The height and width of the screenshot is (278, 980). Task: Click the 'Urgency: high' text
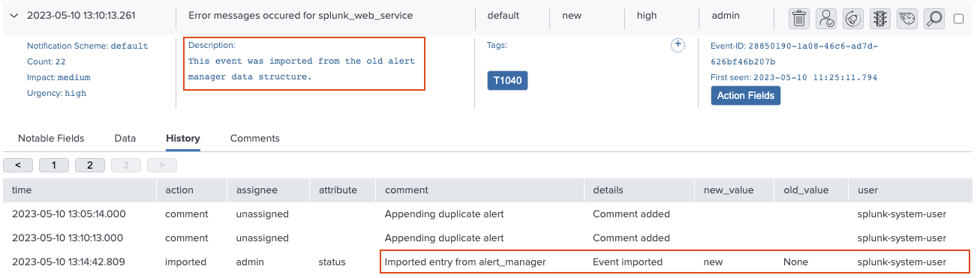[57, 93]
